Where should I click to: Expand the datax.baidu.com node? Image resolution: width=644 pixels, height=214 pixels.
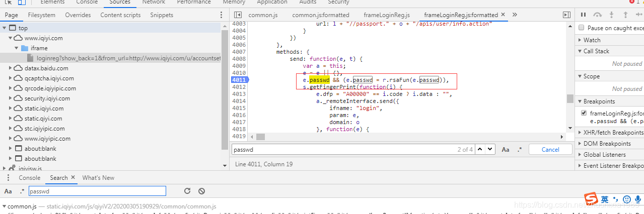pos(11,68)
